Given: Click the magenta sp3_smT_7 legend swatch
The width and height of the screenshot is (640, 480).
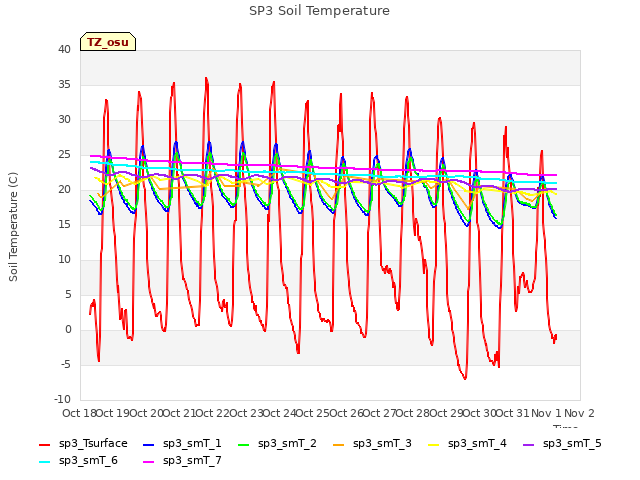Looking at the screenshot, I should 149,462.
